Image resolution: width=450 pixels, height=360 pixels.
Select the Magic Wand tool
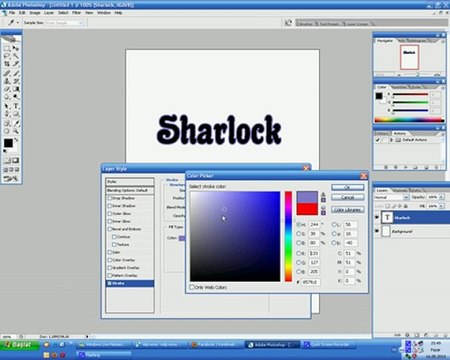click(16, 56)
